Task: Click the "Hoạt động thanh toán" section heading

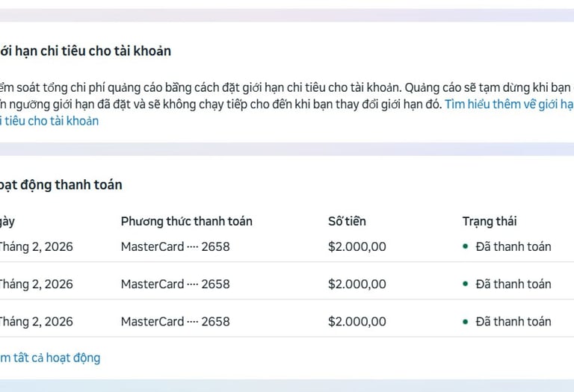Action: [61, 184]
